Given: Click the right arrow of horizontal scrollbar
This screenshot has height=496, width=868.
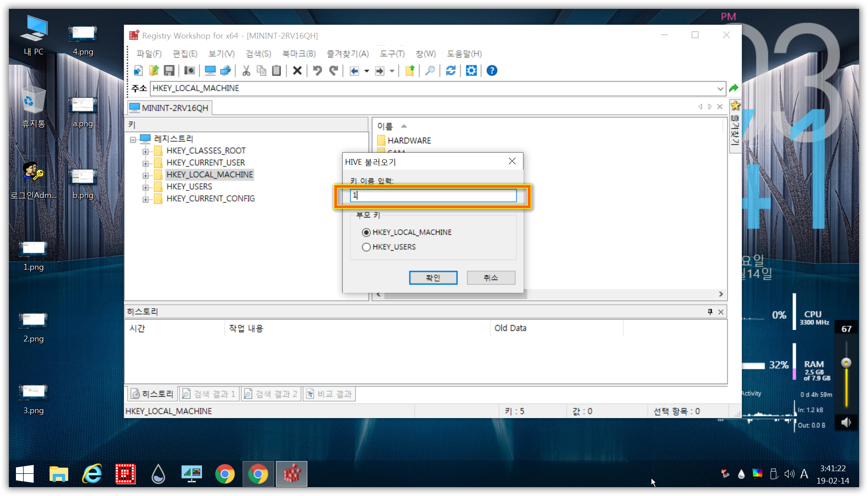Looking at the screenshot, I should (x=721, y=294).
